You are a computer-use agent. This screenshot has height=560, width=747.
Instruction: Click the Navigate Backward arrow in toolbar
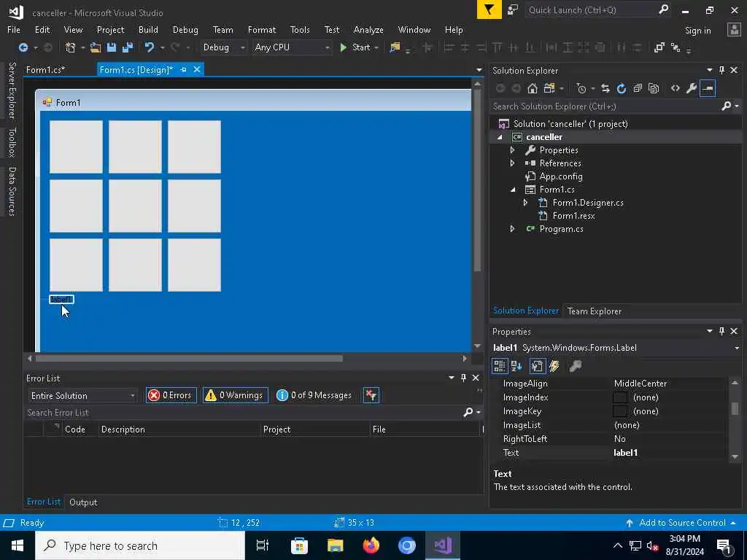(x=23, y=47)
